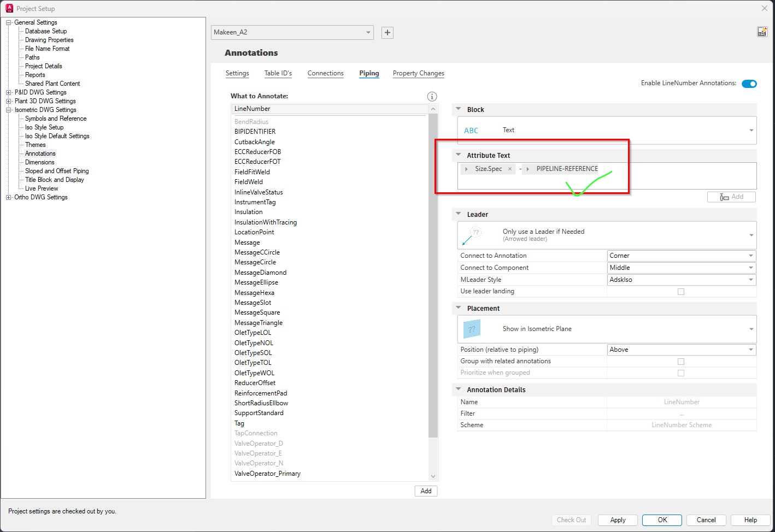Open the Makeen_A2 project dropdown
Image resolution: width=775 pixels, height=532 pixels.
pos(368,32)
